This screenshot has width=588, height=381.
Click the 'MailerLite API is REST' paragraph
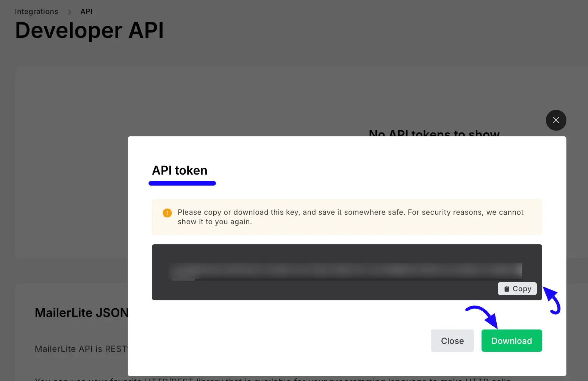pos(81,349)
